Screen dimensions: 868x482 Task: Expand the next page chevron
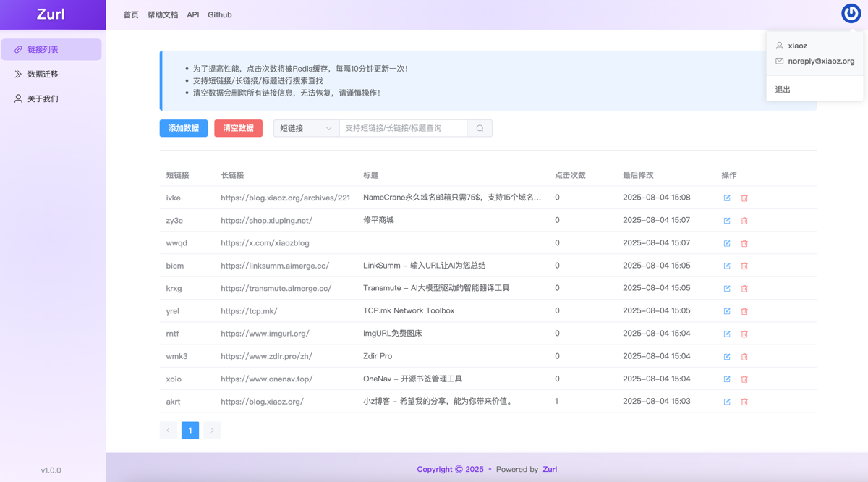211,430
